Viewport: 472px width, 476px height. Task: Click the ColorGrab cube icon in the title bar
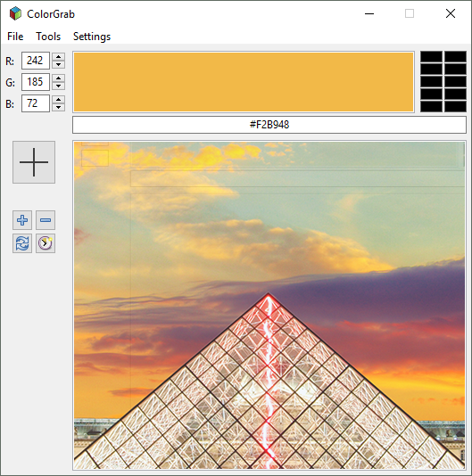pos(15,13)
